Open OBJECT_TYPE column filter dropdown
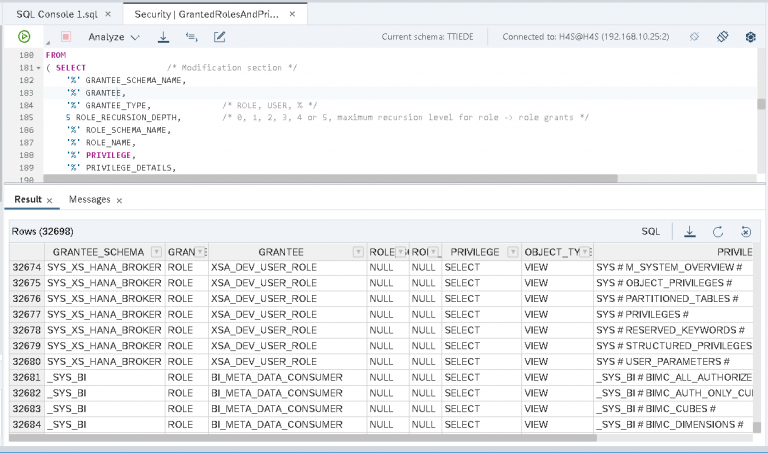The height and width of the screenshot is (453, 768). tap(586, 252)
